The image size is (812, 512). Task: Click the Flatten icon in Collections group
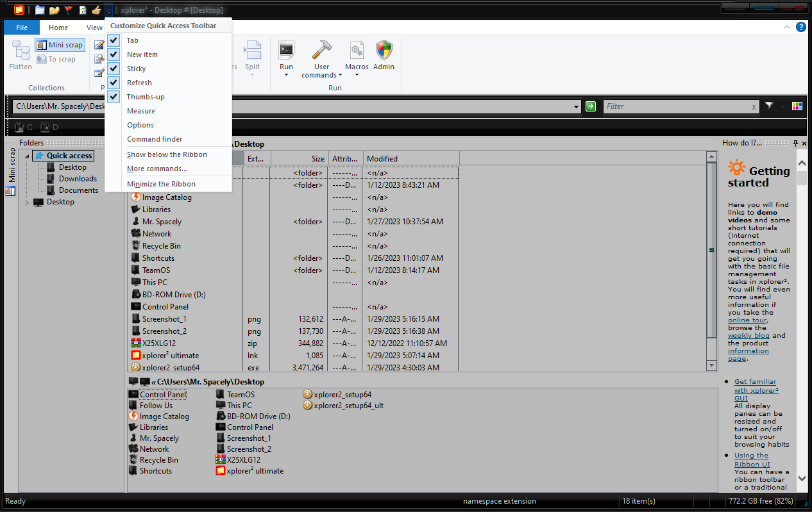21,50
